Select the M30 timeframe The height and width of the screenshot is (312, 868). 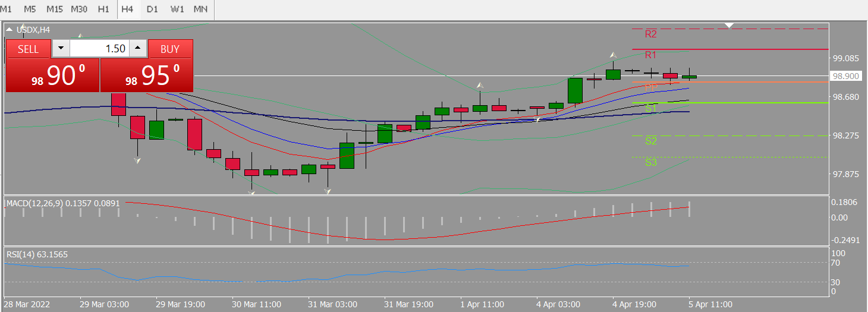pos(79,10)
